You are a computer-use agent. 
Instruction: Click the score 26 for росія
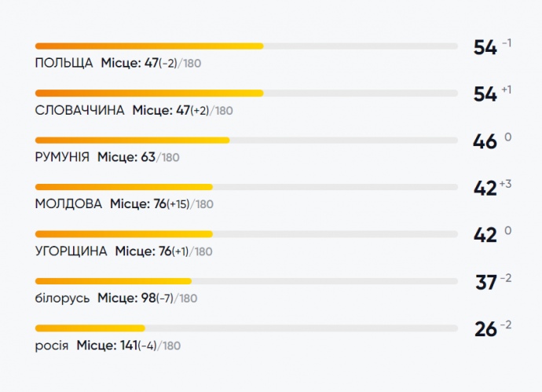coord(485,329)
